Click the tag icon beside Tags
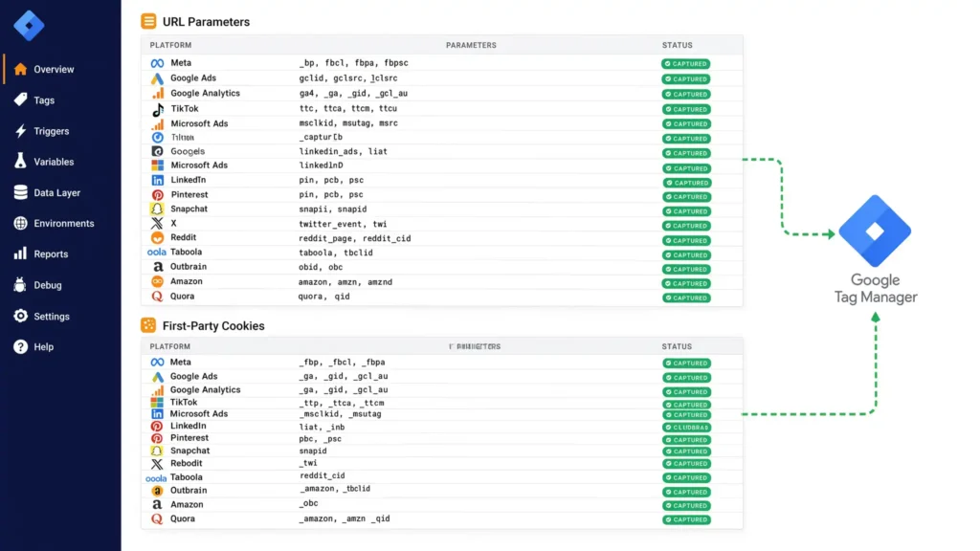This screenshot has height=551, width=980. pyautogui.click(x=21, y=99)
